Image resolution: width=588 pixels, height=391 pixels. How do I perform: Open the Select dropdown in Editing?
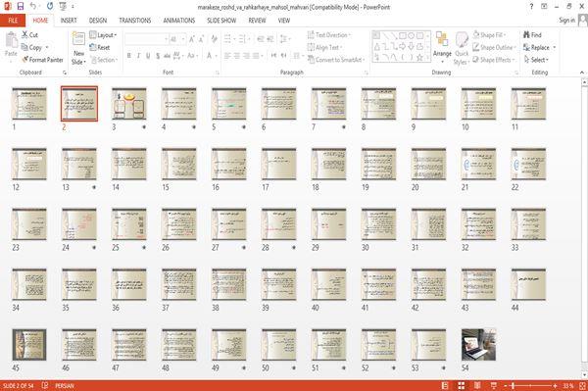(x=536, y=60)
